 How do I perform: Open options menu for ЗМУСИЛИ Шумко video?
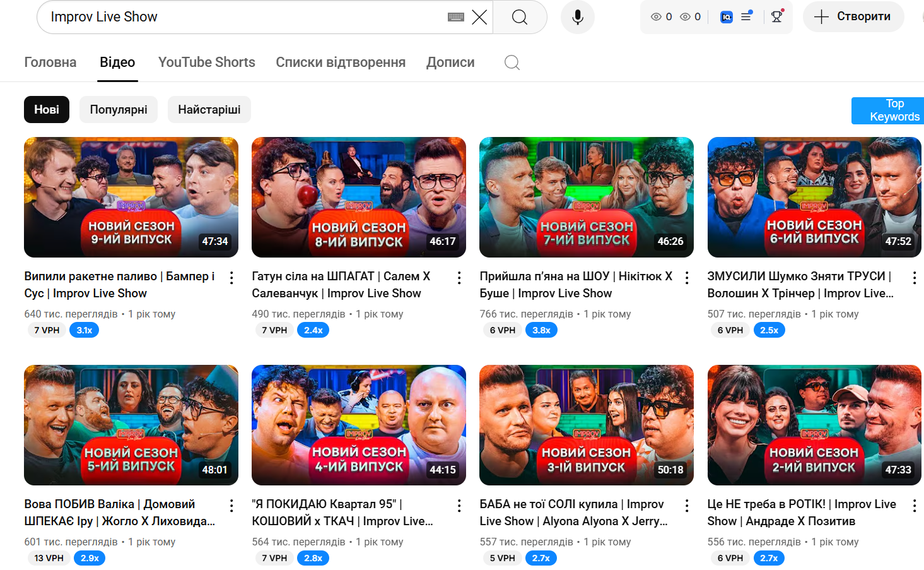tap(915, 278)
